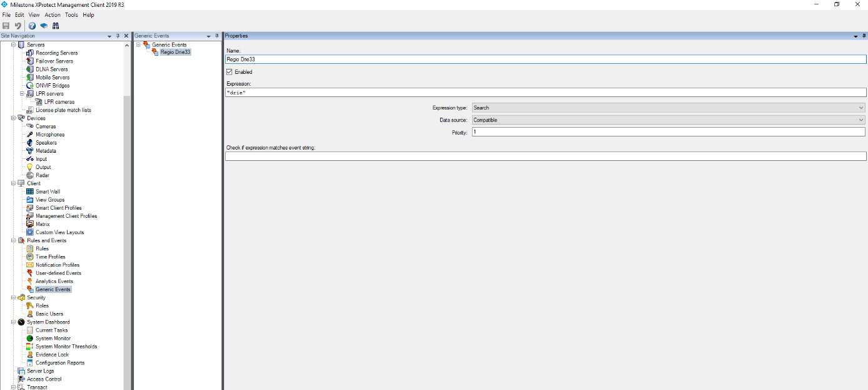Select Recording Servers in the navigation tree
Viewport: 868px width, 390px height.
57,53
